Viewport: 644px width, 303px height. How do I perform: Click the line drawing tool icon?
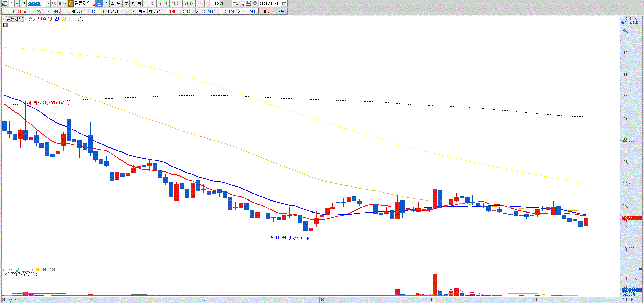point(242,3)
